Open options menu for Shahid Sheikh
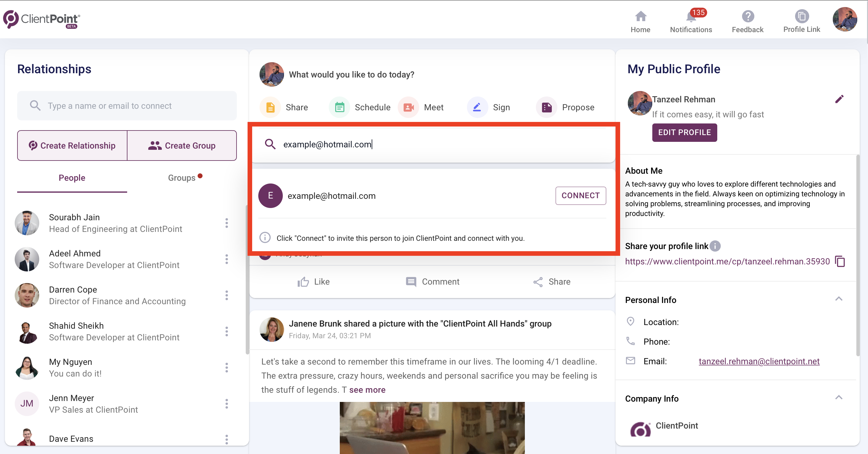Image resolution: width=868 pixels, height=454 pixels. (x=226, y=331)
